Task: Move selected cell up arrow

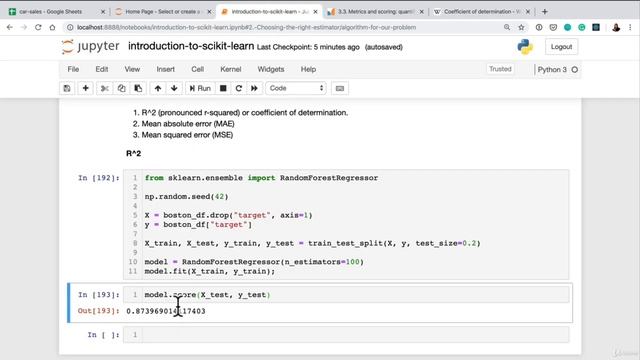Action: coord(158,88)
